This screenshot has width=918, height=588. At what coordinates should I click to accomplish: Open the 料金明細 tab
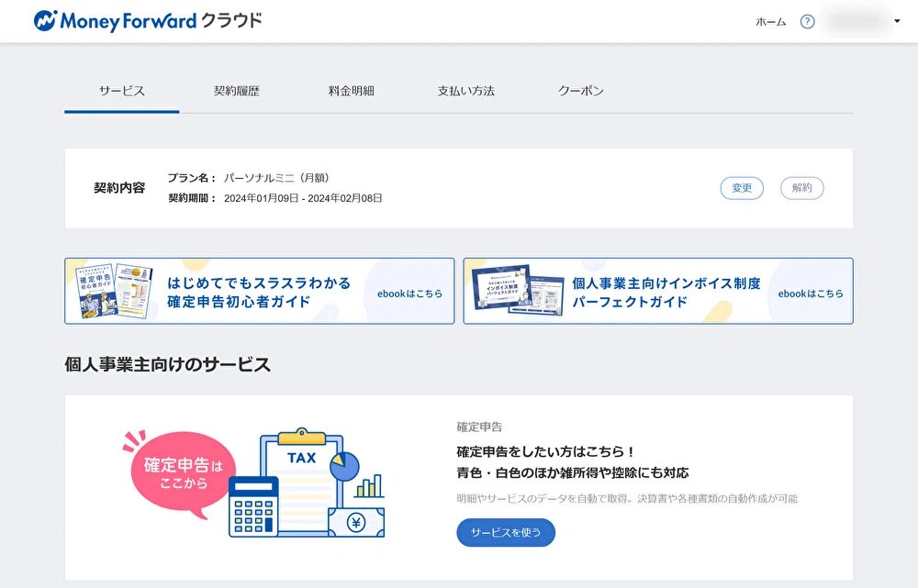click(352, 91)
